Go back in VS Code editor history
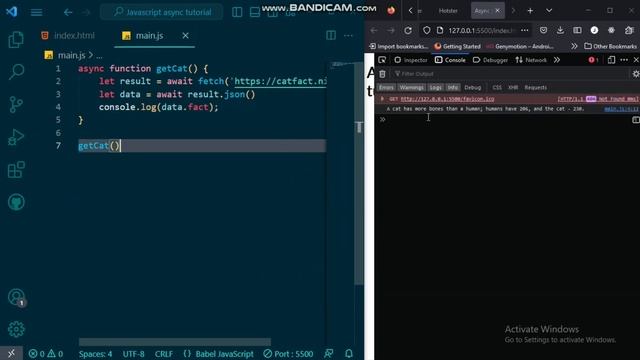This screenshot has width=640, height=360. click(x=68, y=12)
